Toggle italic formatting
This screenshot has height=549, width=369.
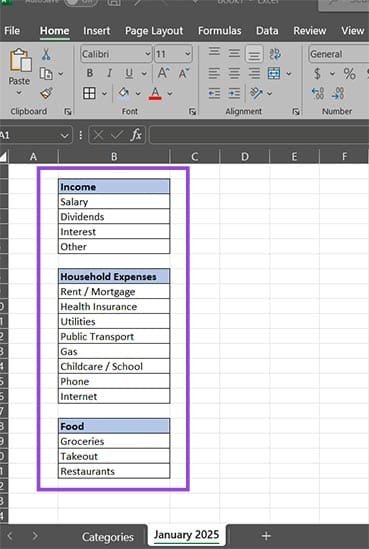point(110,73)
